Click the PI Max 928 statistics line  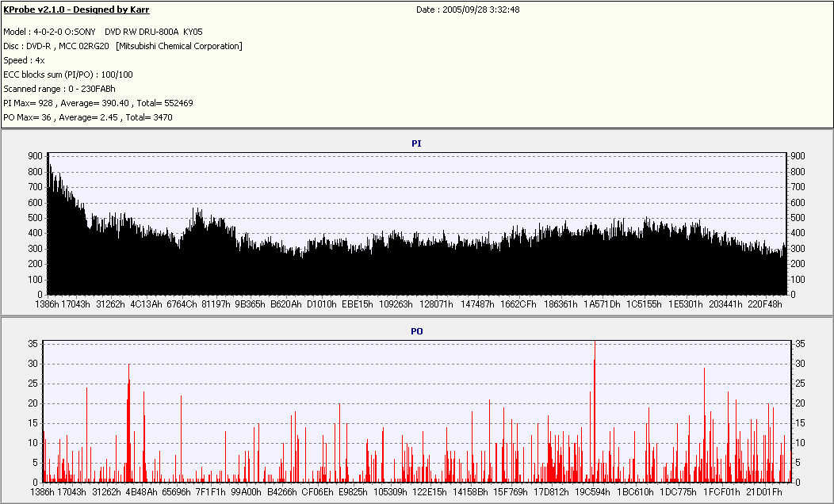[98, 103]
